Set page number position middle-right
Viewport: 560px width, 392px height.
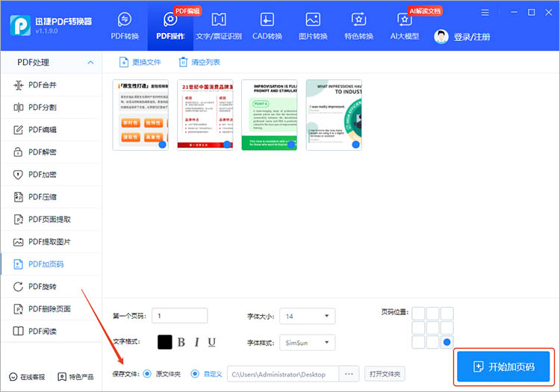point(447,328)
